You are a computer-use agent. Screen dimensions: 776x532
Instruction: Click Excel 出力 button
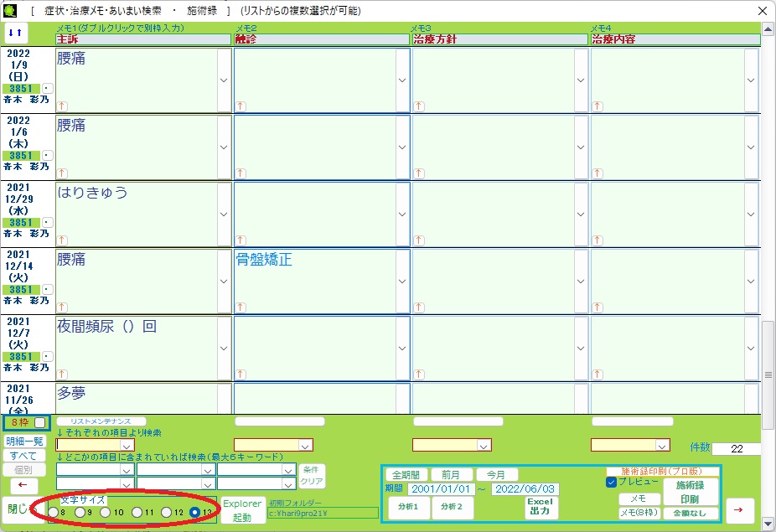(541, 506)
